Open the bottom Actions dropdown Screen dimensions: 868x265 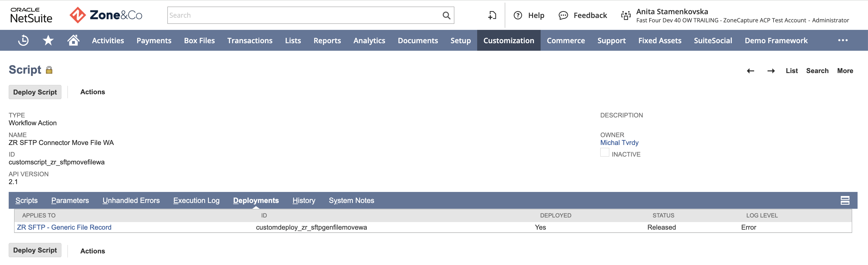coord(93,251)
